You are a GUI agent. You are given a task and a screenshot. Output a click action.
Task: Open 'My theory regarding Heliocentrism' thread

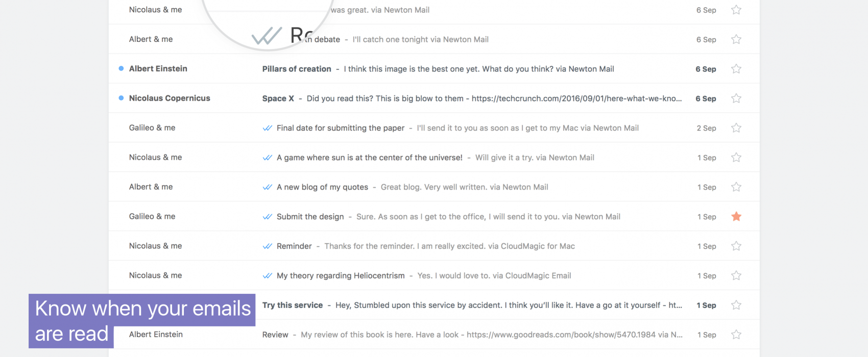pos(341,276)
